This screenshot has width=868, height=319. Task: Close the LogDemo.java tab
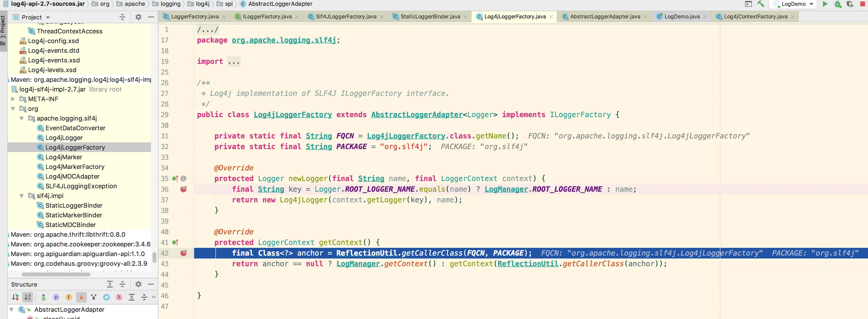[x=705, y=17]
